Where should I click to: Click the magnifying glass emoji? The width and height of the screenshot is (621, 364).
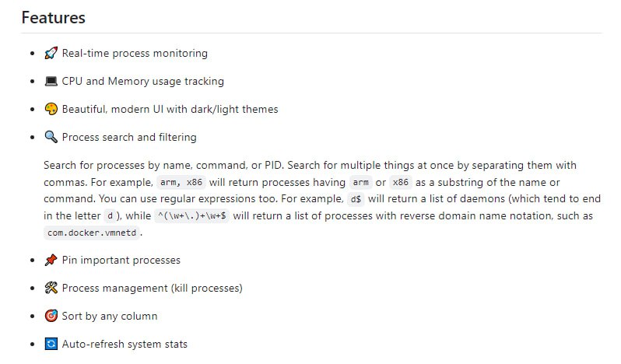pyautogui.click(x=51, y=138)
